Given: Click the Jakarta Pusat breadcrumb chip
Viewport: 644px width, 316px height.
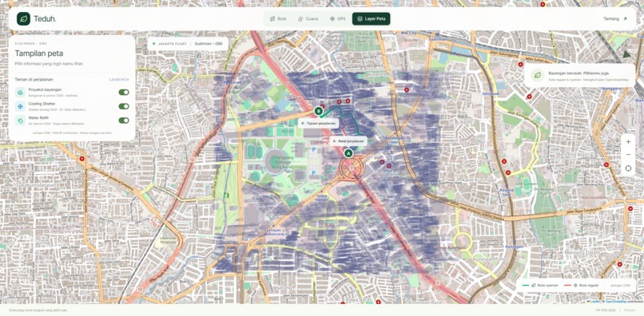Looking at the screenshot, I should coord(169,44).
